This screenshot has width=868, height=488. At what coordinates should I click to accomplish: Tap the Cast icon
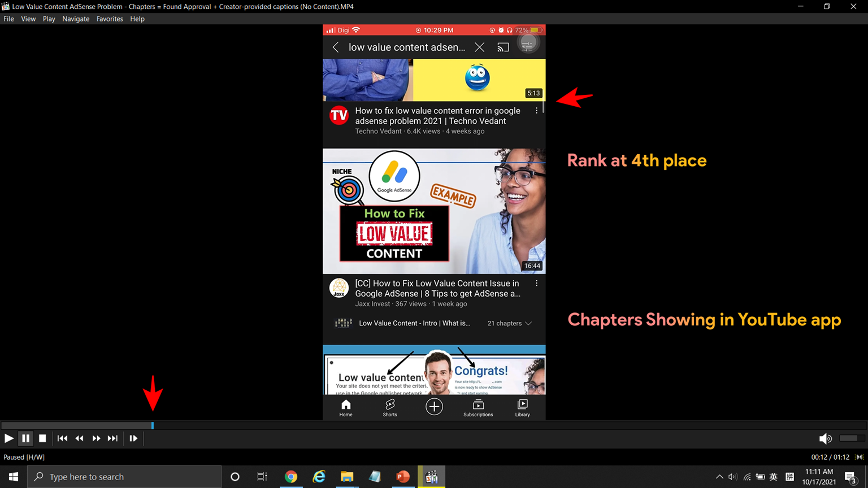pyautogui.click(x=503, y=47)
